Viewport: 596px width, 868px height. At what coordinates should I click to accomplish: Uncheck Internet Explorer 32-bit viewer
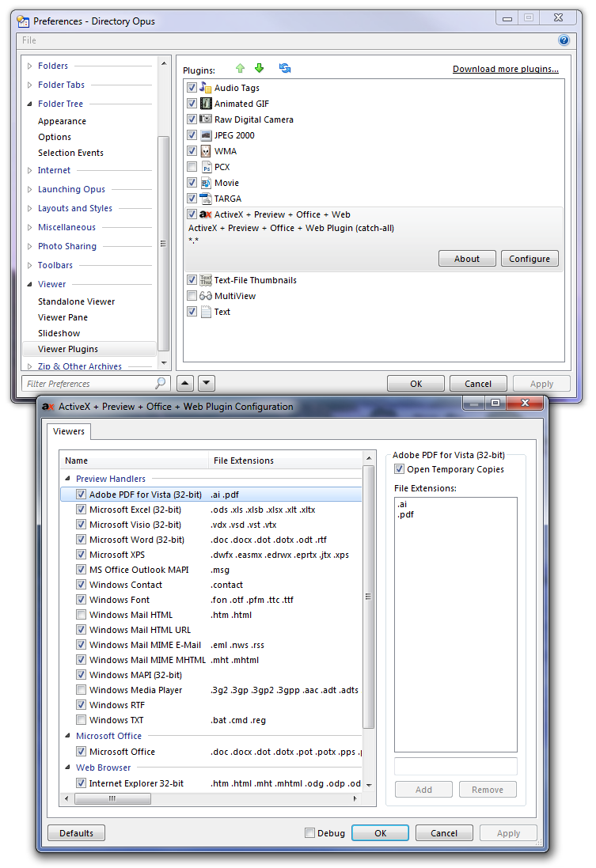tap(81, 783)
